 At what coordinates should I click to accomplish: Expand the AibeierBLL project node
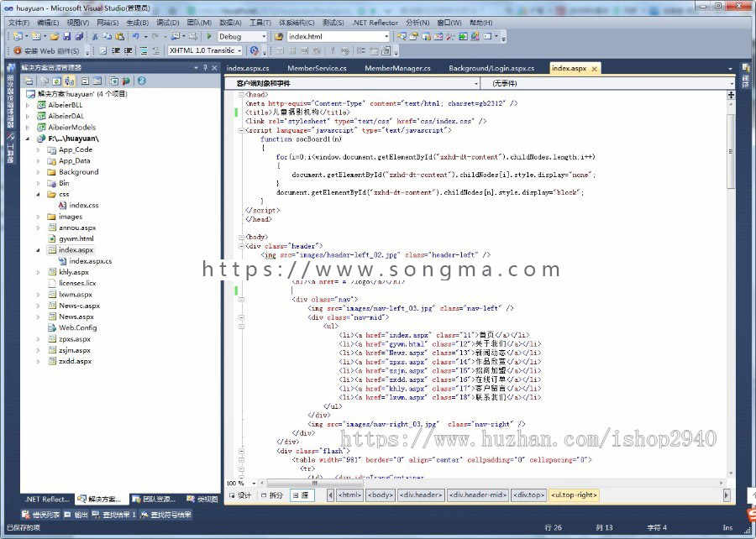coord(28,105)
